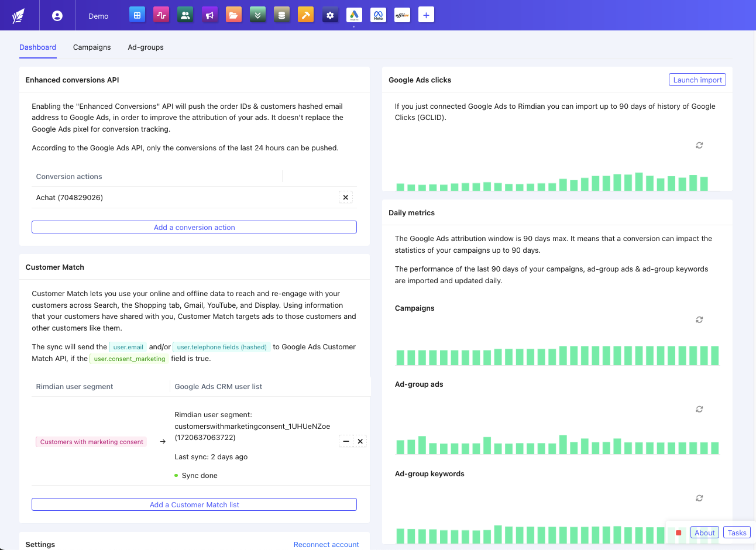This screenshot has height=550, width=756.
Task: Switch to the Campaigns tab
Action: (x=92, y=47)
